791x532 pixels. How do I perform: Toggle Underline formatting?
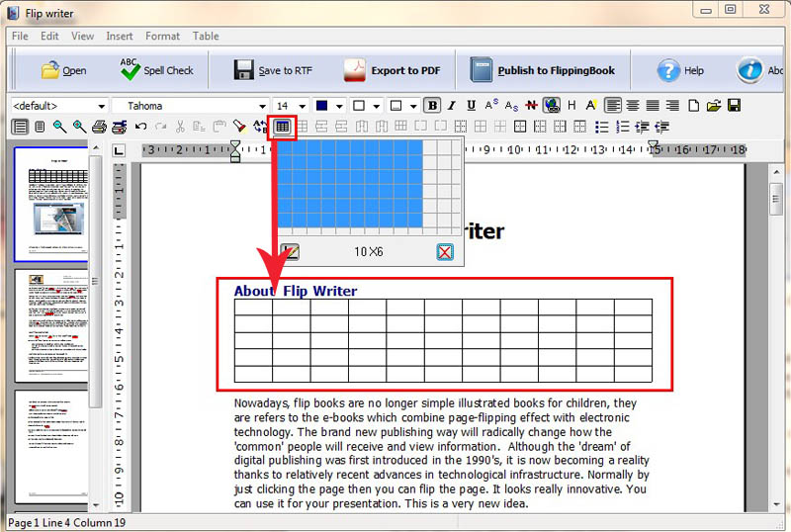pyautogui.click(x=472, y=106)
